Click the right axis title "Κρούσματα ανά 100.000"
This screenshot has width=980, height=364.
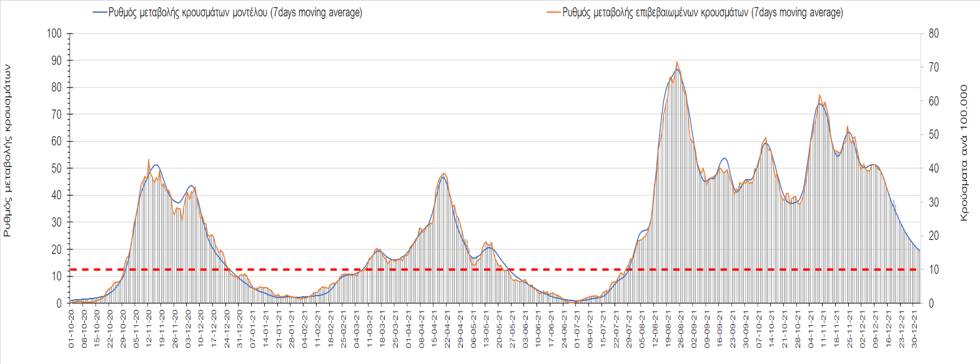964,153
